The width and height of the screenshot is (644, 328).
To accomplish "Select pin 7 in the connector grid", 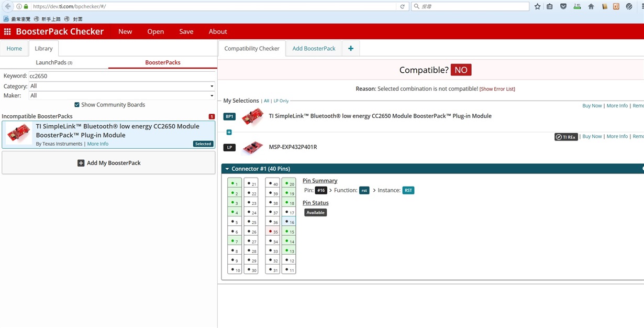I will (235, 241).
